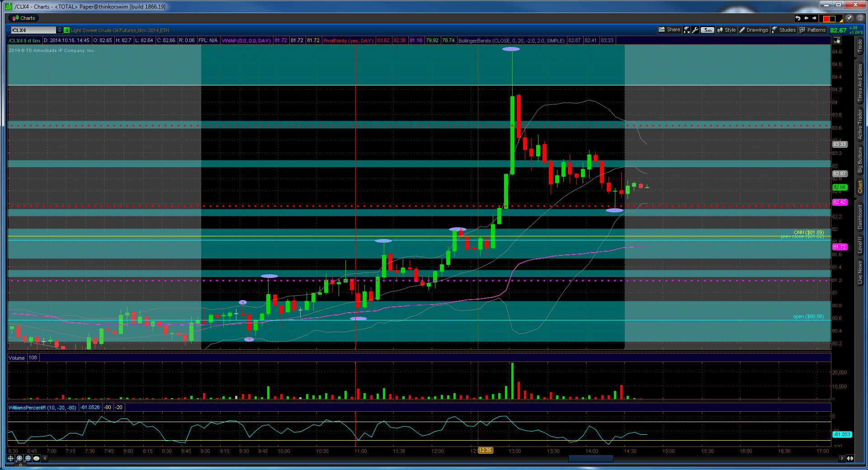Viewport: 868px width, 470px height.
Task: Click the expand-time-axis icon at bottom right
Action: (850, 458)
